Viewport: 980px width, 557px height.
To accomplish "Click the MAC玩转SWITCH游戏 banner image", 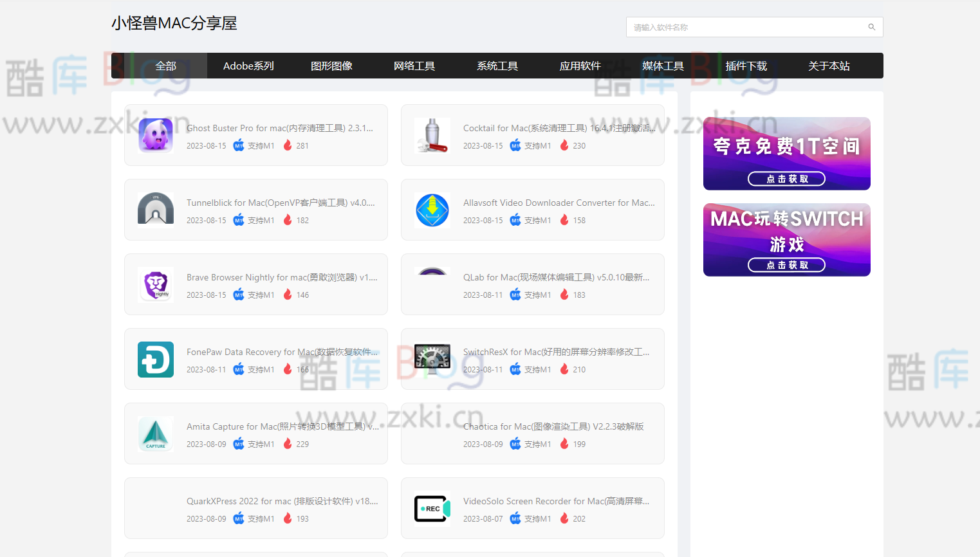I will tap(786, 239).
